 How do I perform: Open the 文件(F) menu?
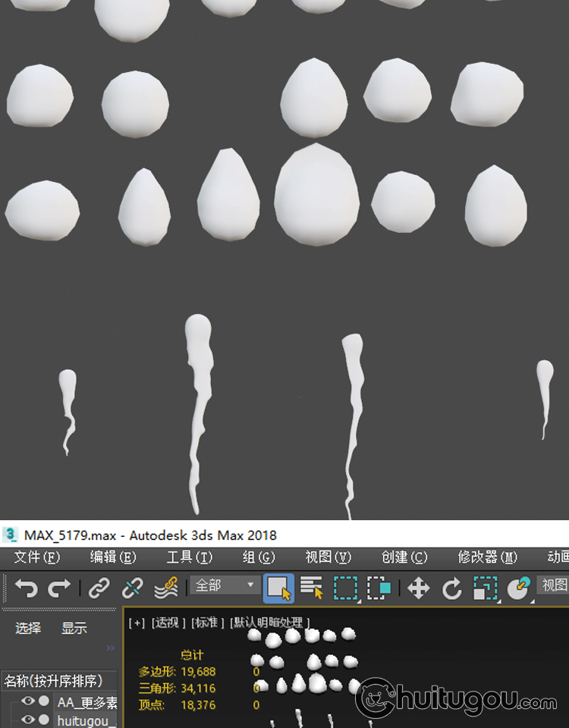point(36,557)
